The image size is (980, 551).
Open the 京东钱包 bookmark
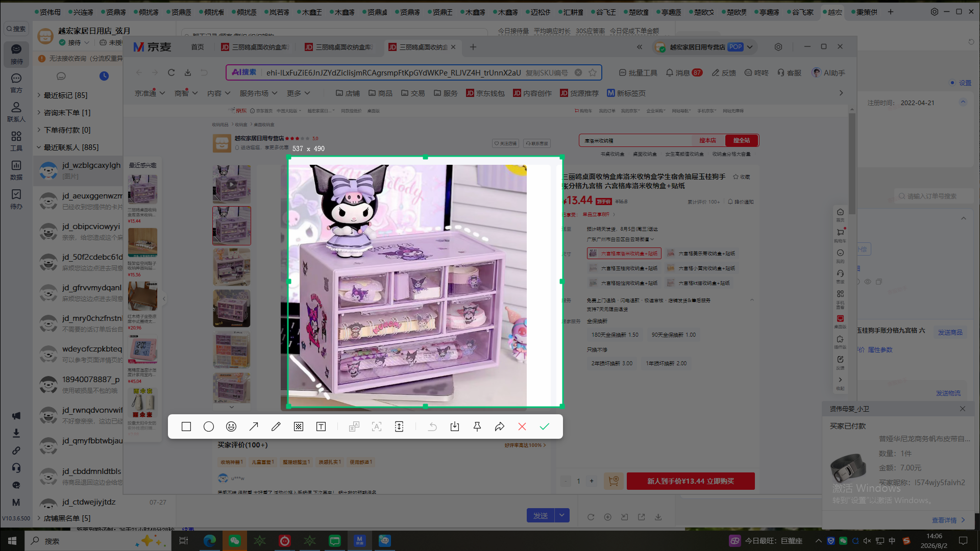click(x=485, y=93)
